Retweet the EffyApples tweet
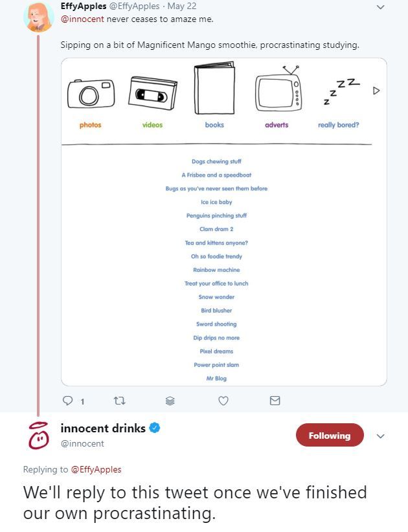Viewport: 408px width, 532px height. tap(119, 401)
